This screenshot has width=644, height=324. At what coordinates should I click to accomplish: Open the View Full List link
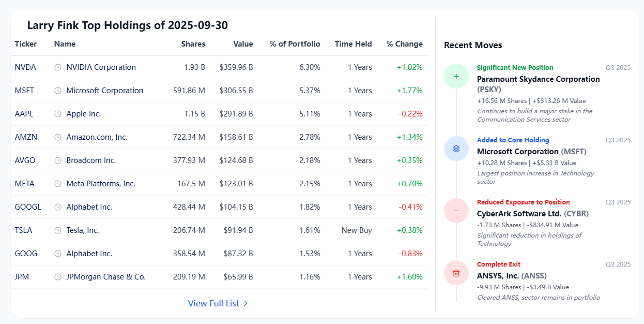[218, 303]
